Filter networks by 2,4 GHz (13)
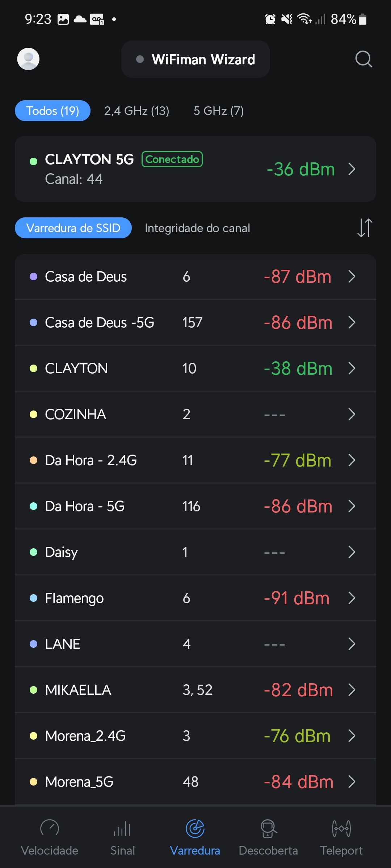The width and height of the screenshot is (391, 868). click(136, 111)
